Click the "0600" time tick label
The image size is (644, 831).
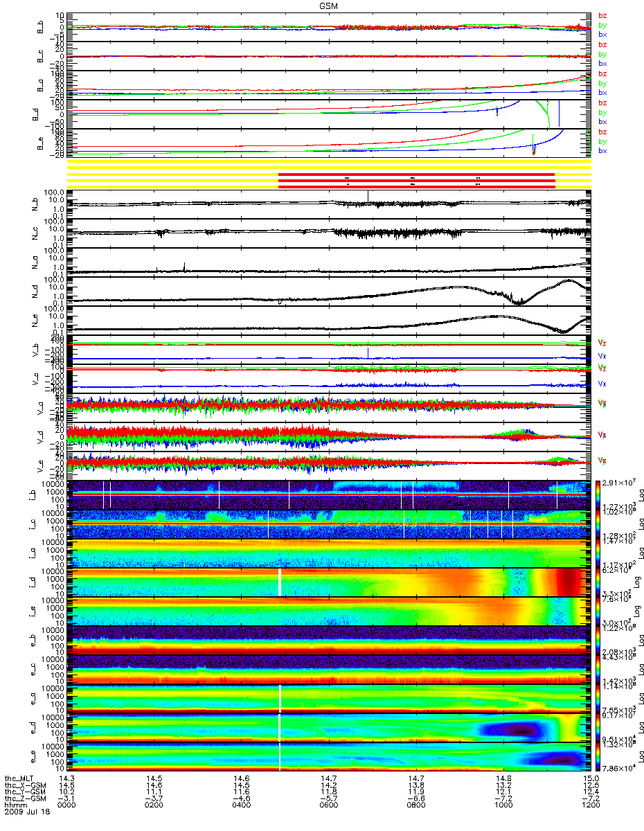point(329,806)
